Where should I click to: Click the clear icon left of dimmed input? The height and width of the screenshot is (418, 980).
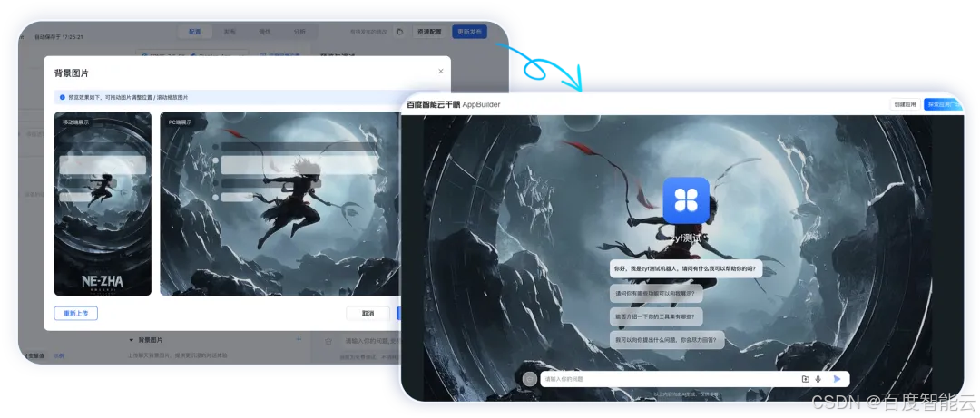click(328, 341)
